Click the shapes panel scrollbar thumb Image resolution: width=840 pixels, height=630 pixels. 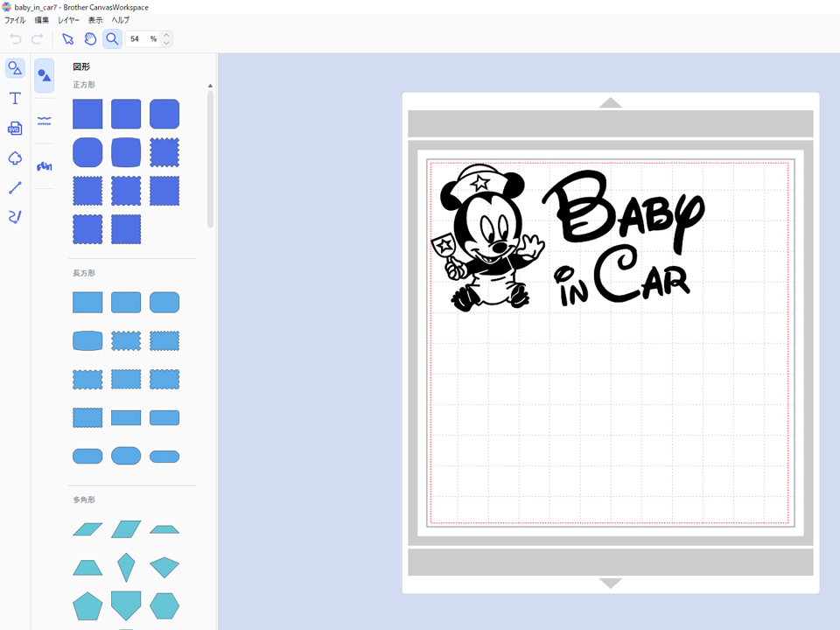click(x=210, y=159)
